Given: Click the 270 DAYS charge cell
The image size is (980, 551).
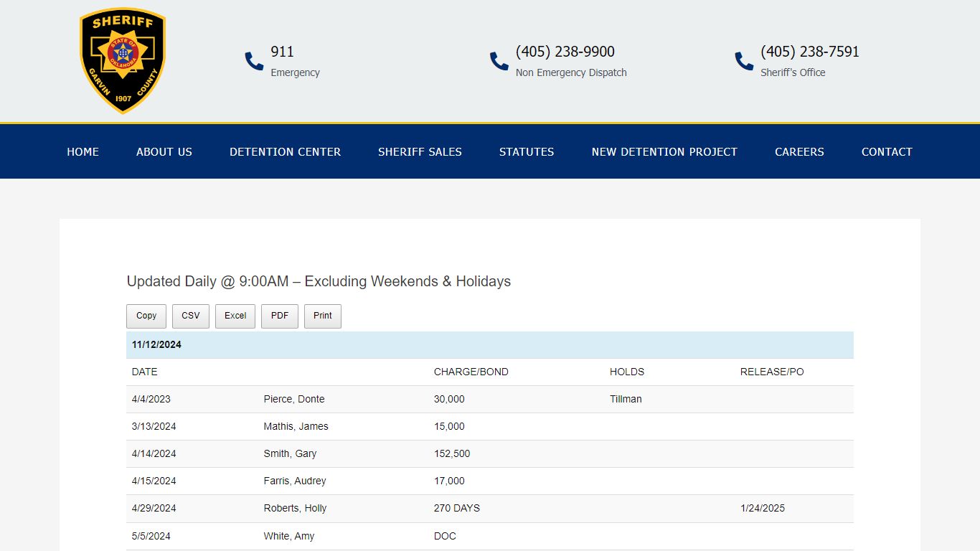Looking at the screenshot, I should 457,509.
